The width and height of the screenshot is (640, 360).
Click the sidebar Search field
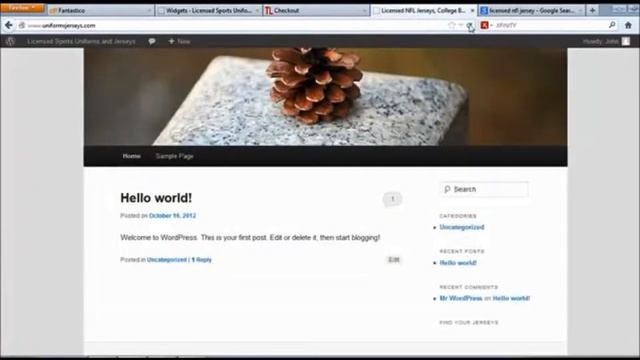(x=484, y=189)
